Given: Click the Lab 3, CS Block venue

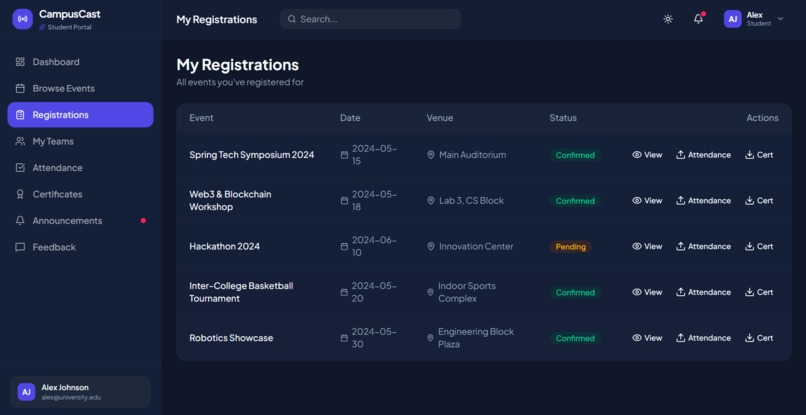Looking at the screenshot, I should 465,201.
